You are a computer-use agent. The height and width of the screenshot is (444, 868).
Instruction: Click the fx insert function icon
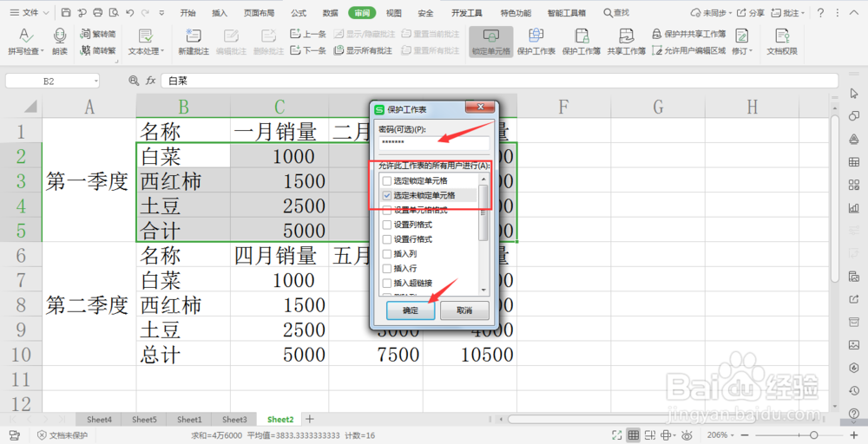[150, 81]
